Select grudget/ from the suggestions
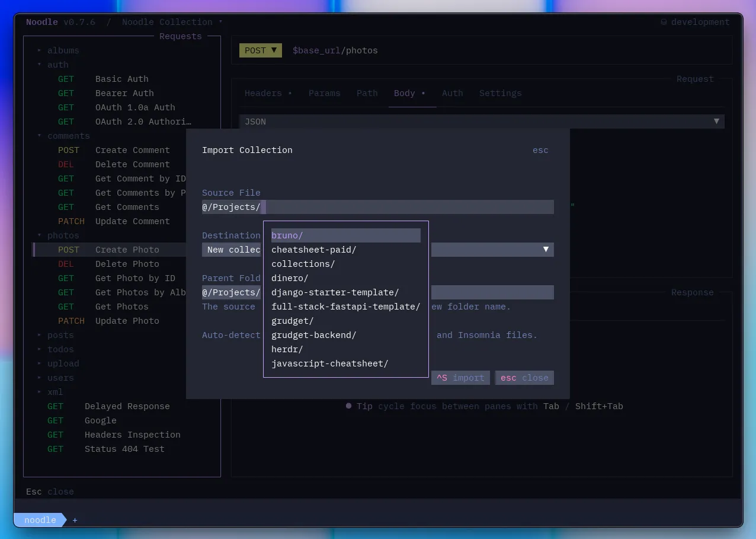This screenshot has height=539, width=756. 346,321
